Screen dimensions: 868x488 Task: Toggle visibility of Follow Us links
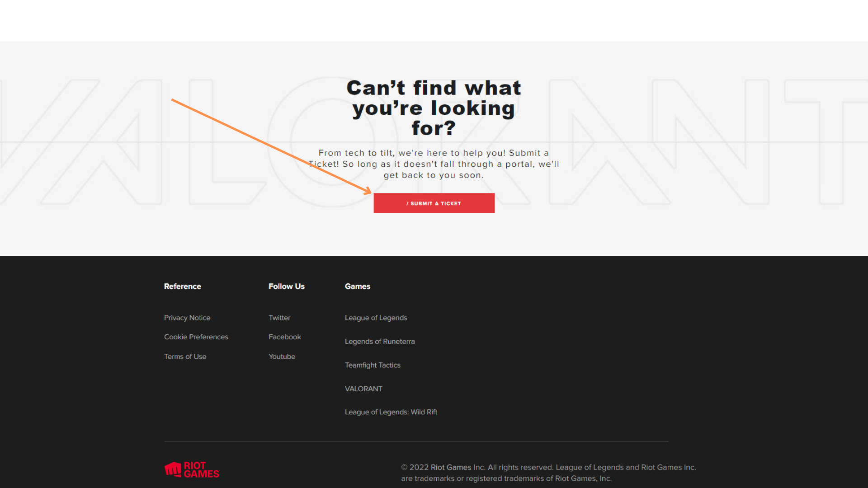coord(287,286)
